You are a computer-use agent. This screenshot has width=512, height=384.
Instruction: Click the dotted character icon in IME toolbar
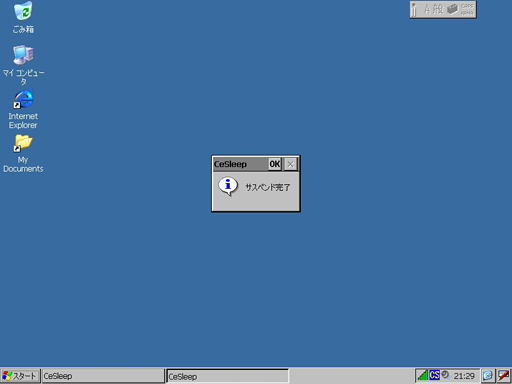click(x=438, y=9)
